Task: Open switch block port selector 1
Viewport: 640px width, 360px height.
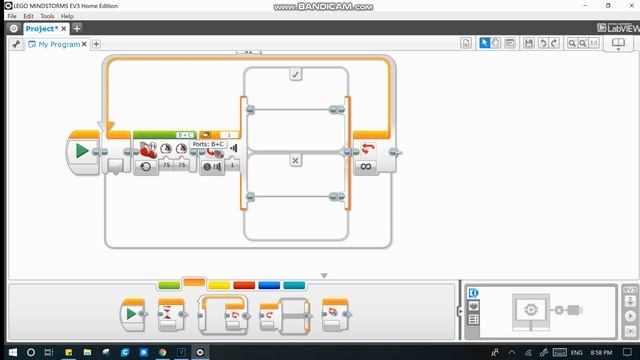Action: [229, 135]
